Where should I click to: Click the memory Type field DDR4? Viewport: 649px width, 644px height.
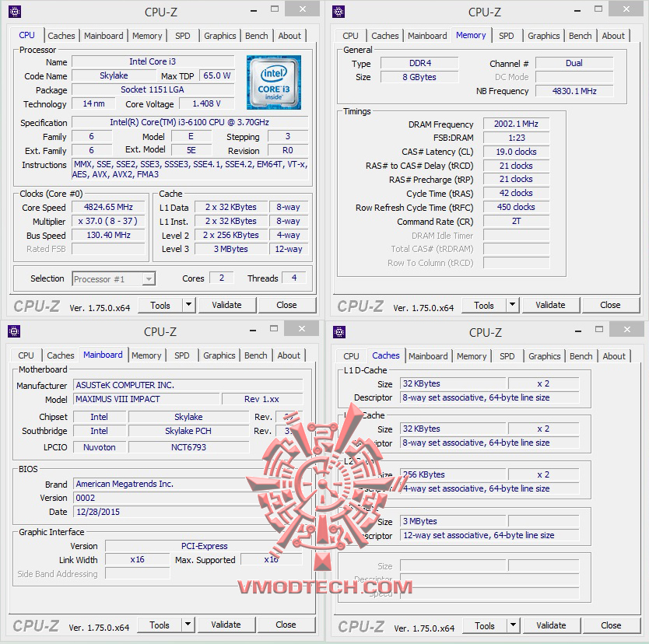(419, 63)
